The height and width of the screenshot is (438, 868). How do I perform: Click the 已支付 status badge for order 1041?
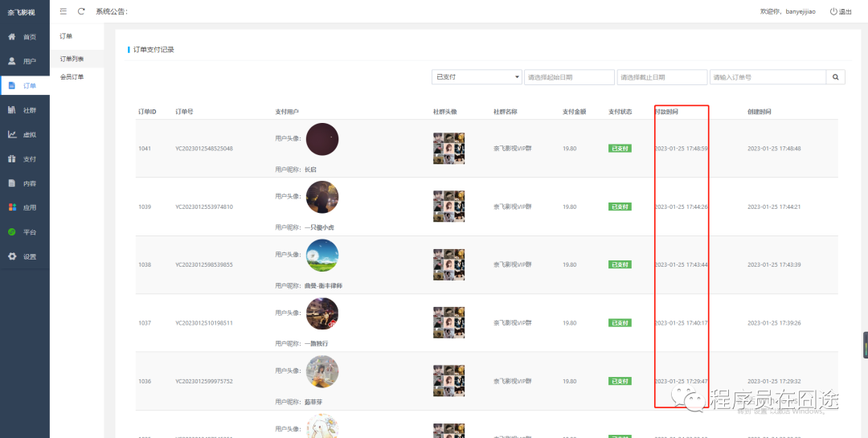(620, 149)
